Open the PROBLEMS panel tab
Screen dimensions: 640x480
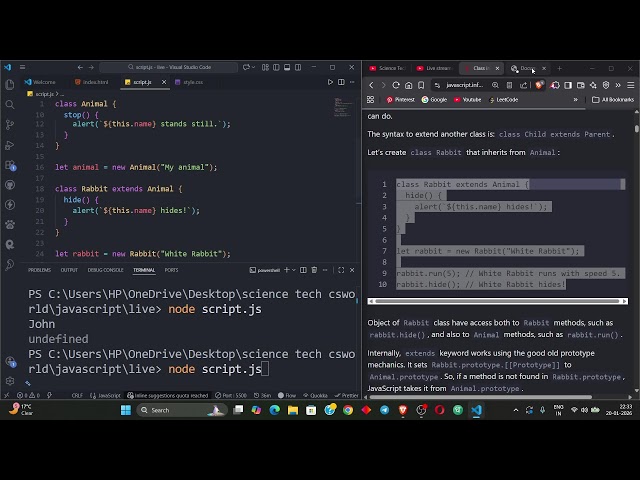(40, 270)
